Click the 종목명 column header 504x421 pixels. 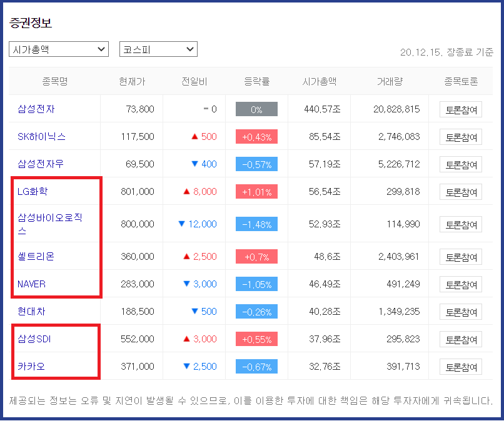55,81
